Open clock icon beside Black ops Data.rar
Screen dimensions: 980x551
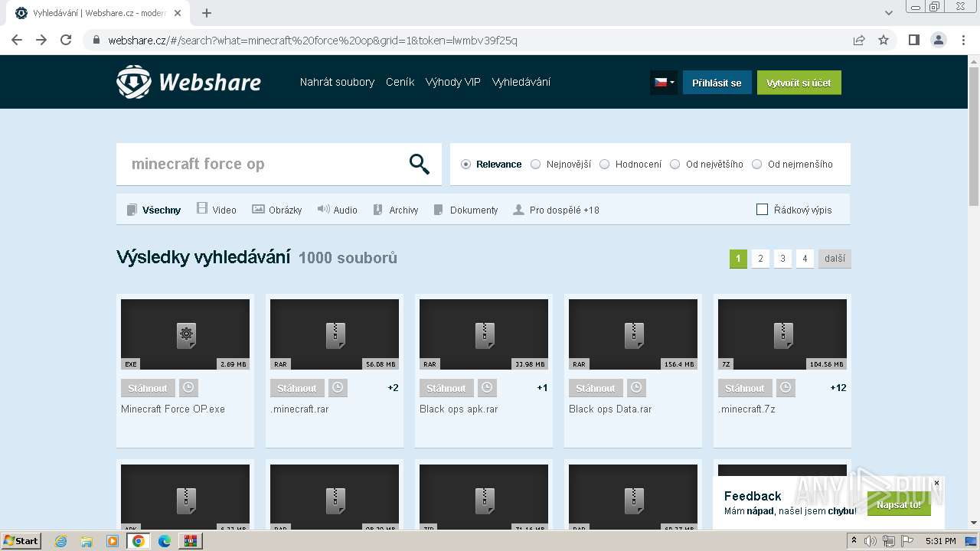coord(636,388)
